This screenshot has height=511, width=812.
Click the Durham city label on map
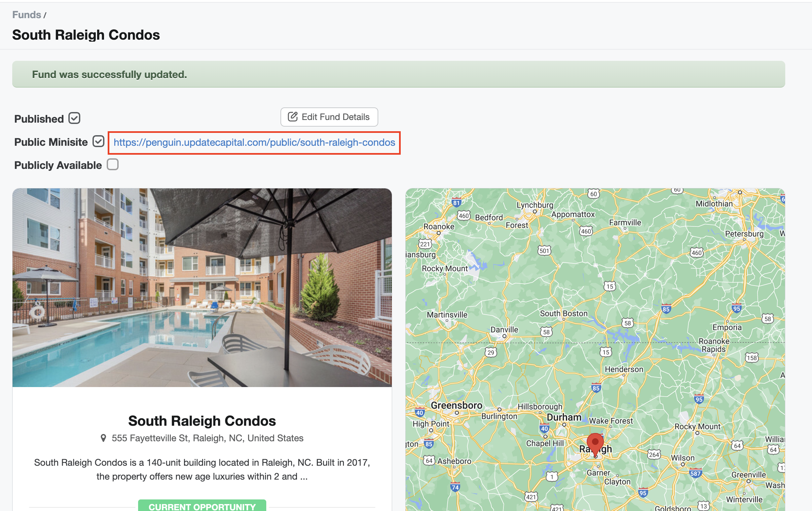tap(564, 417)
